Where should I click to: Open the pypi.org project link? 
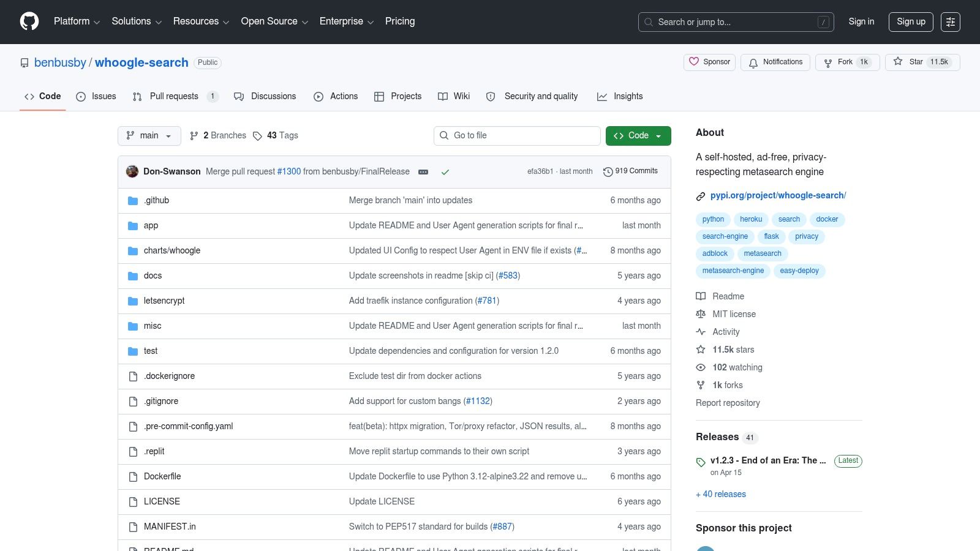(778, 195)
